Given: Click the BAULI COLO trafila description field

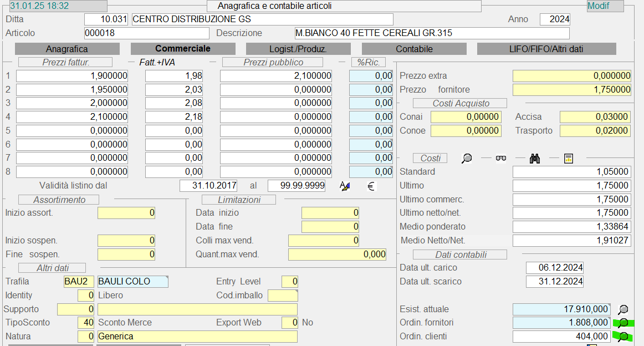Looking at the screenshot, I should point(132,282).
